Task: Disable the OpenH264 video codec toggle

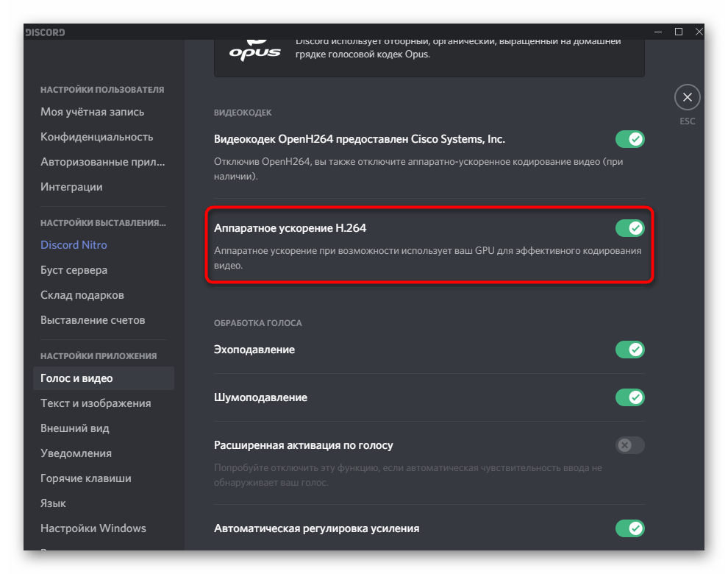Action: [629, 139]
